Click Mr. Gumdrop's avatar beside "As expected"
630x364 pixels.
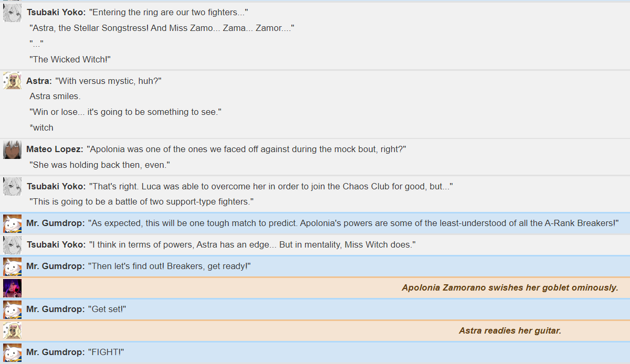click(x=12, y=223)
